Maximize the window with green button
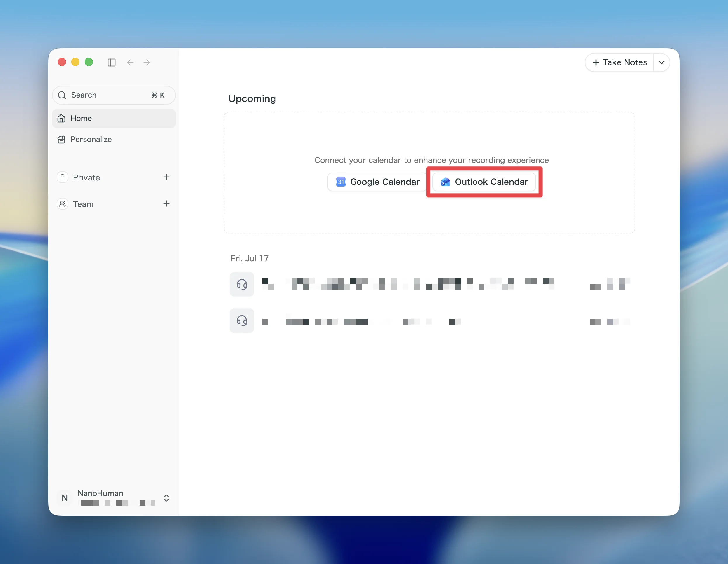 89,62
